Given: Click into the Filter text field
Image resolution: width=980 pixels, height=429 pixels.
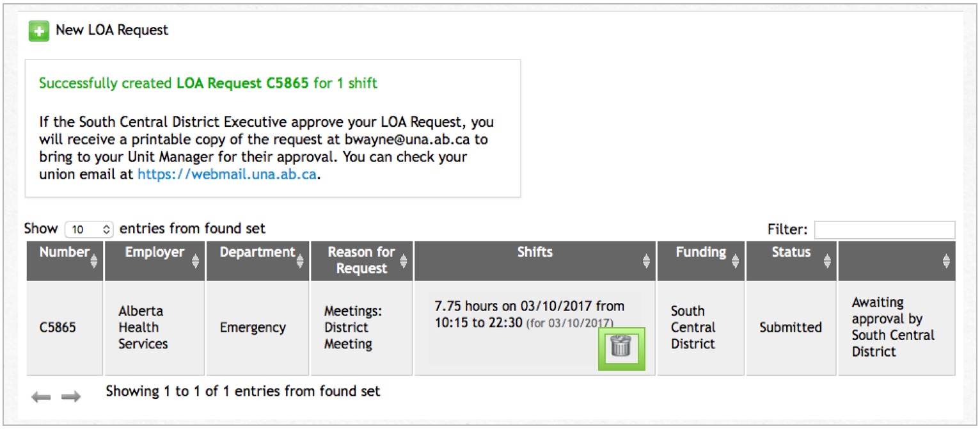Looking at the screenshot, I should click(x=884, y=230).
